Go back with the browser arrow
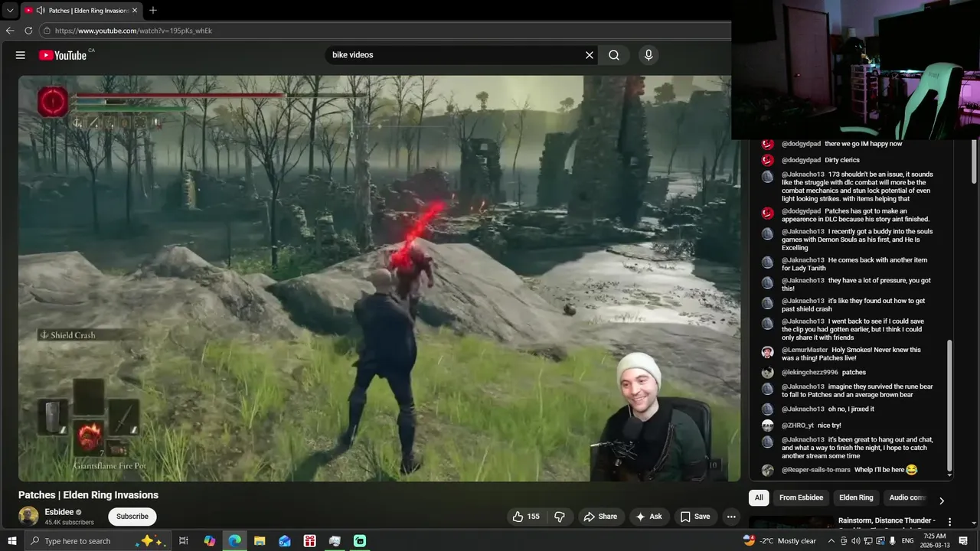Screen dimensions: 980x551 (x=10, y=31)
